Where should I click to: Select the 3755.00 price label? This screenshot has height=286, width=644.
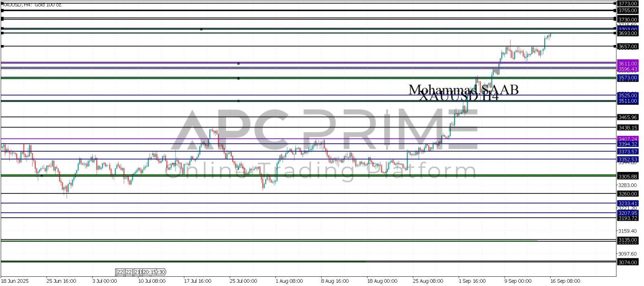point(627,10)
